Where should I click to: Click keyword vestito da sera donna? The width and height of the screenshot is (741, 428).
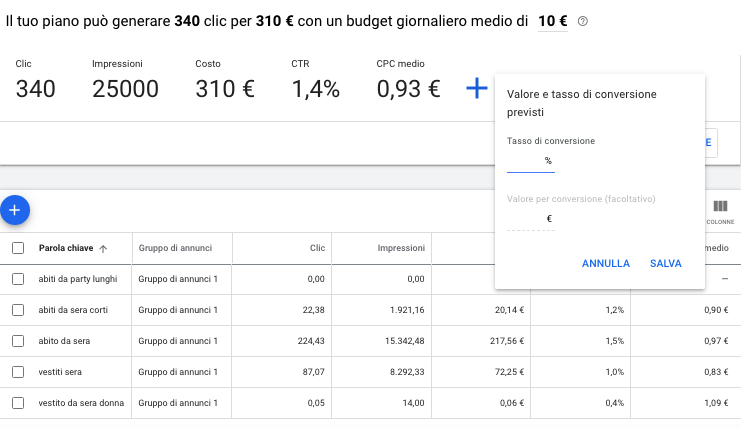click(x=81, y=403)
